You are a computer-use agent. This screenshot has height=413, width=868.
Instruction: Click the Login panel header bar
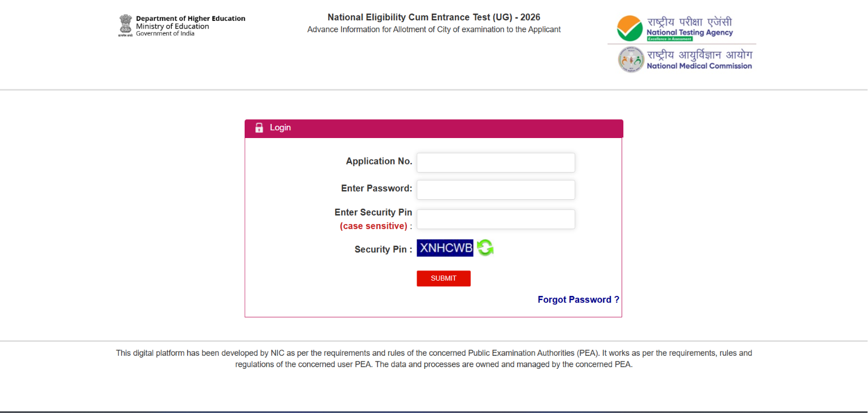pyautogui.click(x=434, y=128)
